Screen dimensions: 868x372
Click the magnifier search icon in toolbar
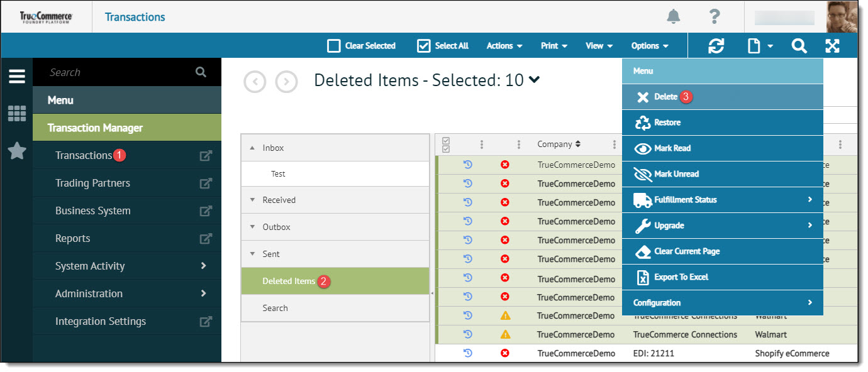point(799,46)
